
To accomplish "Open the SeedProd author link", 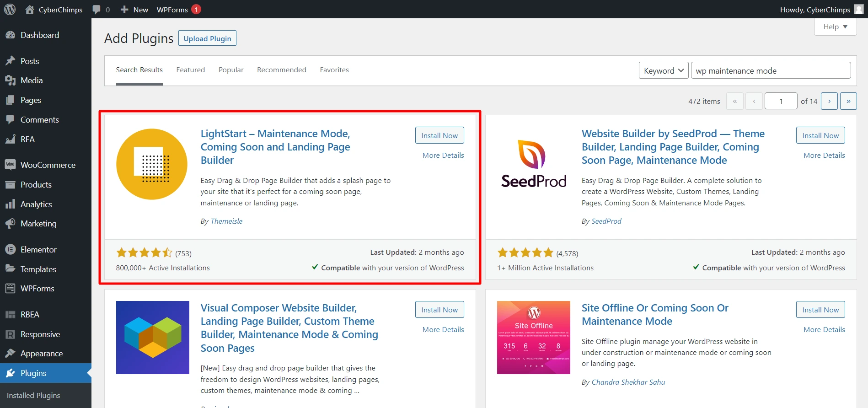I will click(x=606, y=221).
